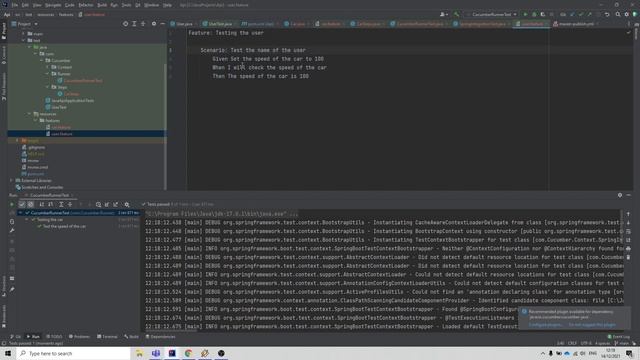The width and height of the screenshot is (640, 360).
Task: Collapse the java folder in project tree
Action: [x=29, y=47]
